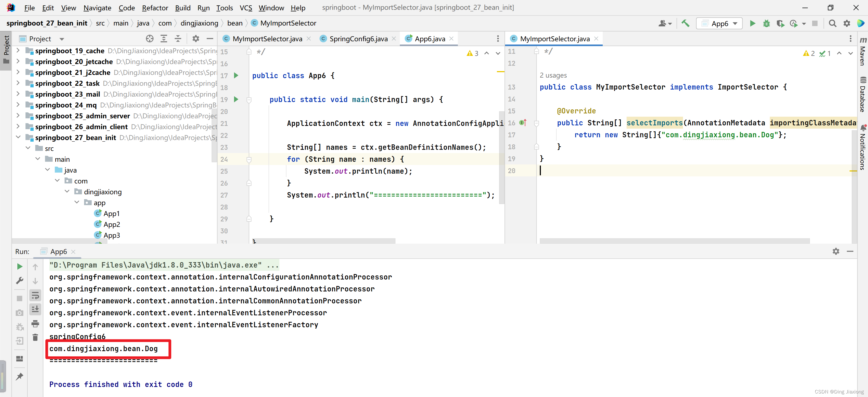This screenshot has height=397, width=868.
Task: Open App6 run configuration dropdown
Action: (x=719, y=23)
